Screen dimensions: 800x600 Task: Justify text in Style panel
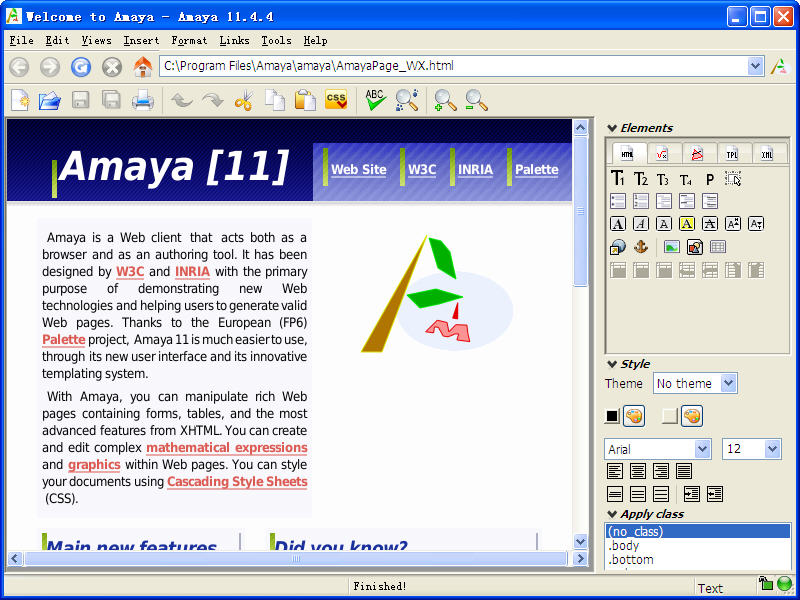pyautogui.click(x=684, y=471)
